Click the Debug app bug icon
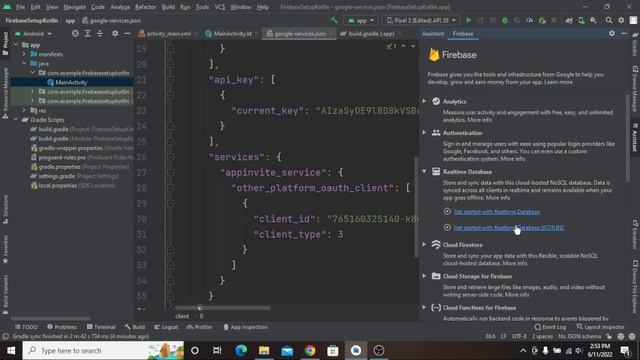This screenshot has height=360, width=640. [505, 20]
